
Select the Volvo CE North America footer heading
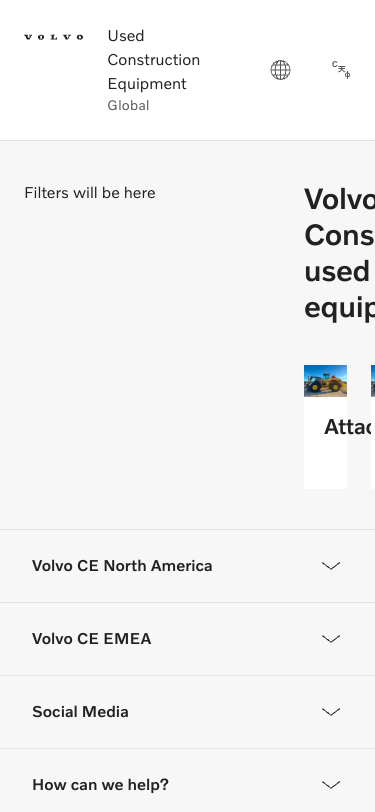(x=122, y=566)
